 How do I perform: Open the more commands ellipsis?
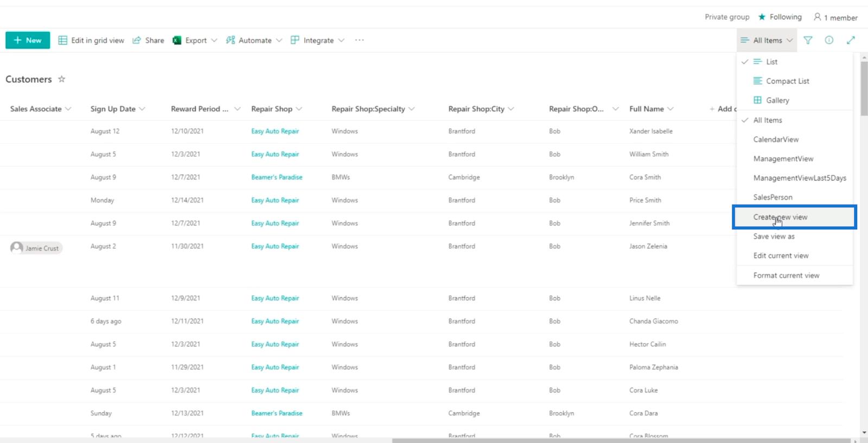[359, 40]
